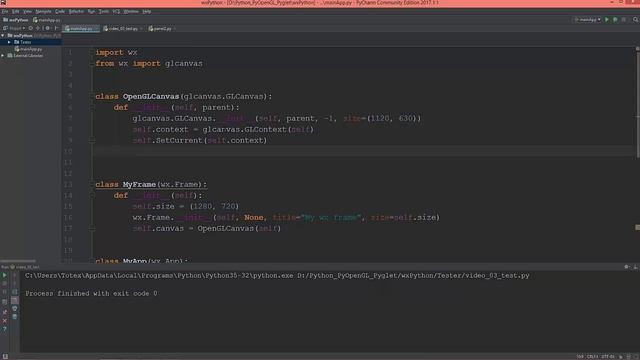The height and width of the screenshot is (360, 640).
Task: Switch to the mainApp.py editor tab
Action: click(x=81, y=29)
